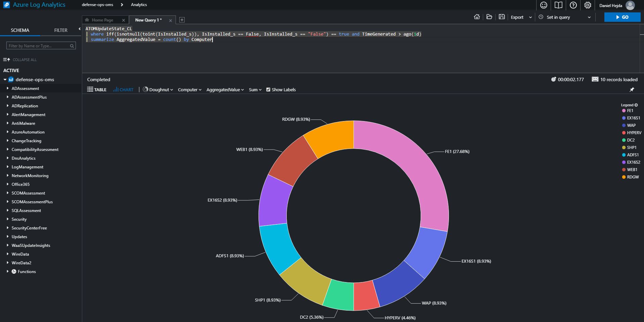
Task: Close the Home Page tab
Action: point(124,20)
